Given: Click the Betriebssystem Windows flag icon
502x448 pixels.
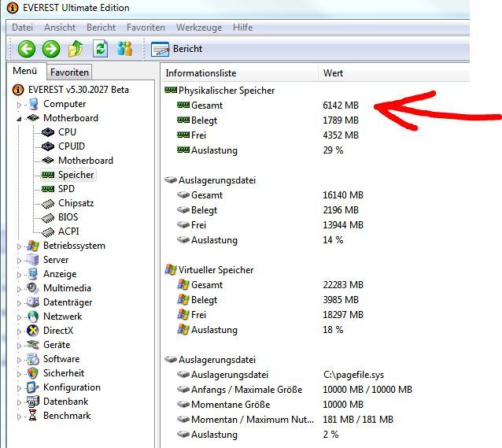Looking at the screenshot, I should coord(33,246).
